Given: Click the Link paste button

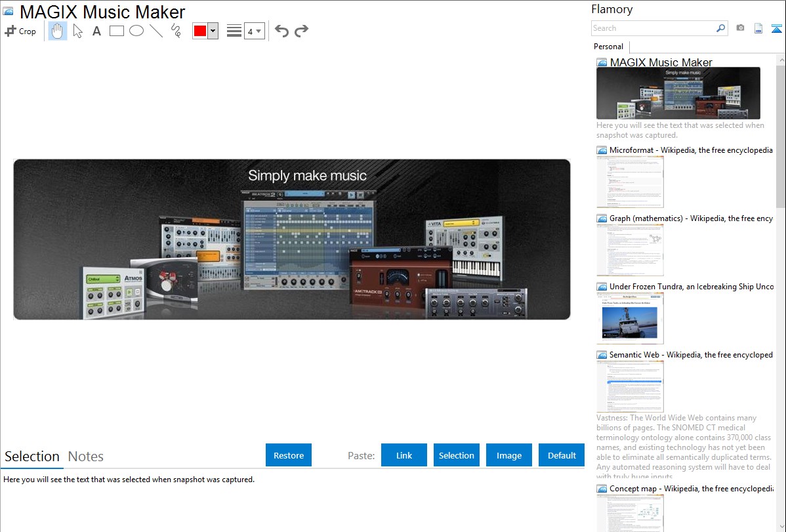Looking at the screenshot, I should tap(404, 455).
